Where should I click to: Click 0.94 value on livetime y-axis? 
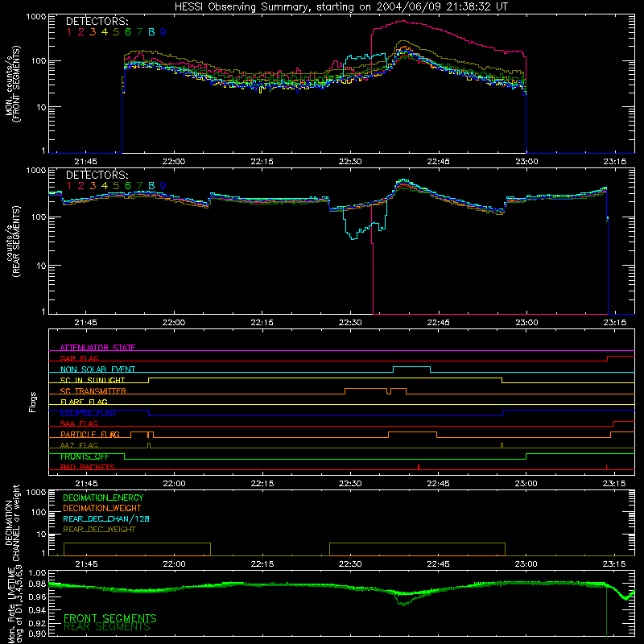coord(37,609)
